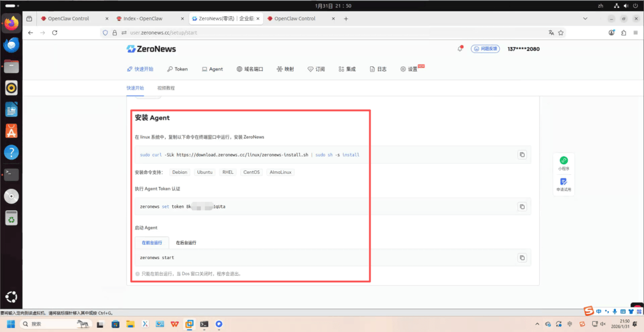Open LibreOffice Writer from the dock
644x332 pixels.
(x=11, y=109)
